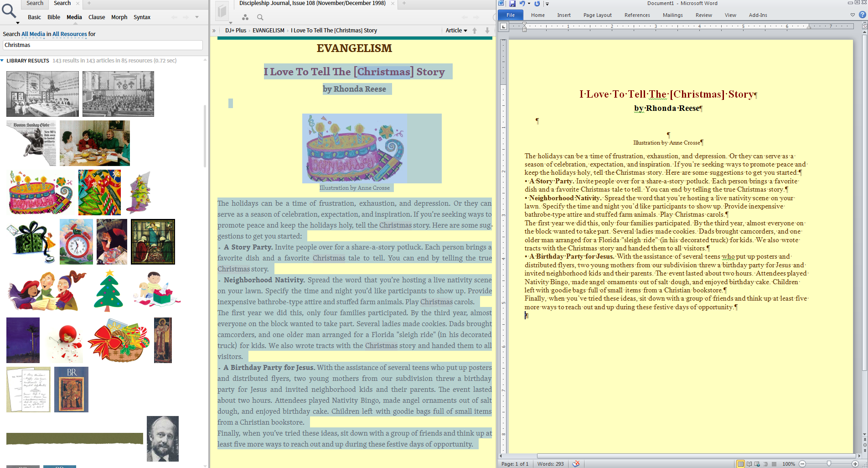Open the Insert ribbon tab
Viewport: 868px width, 468px height.
(x=564, y=15)
